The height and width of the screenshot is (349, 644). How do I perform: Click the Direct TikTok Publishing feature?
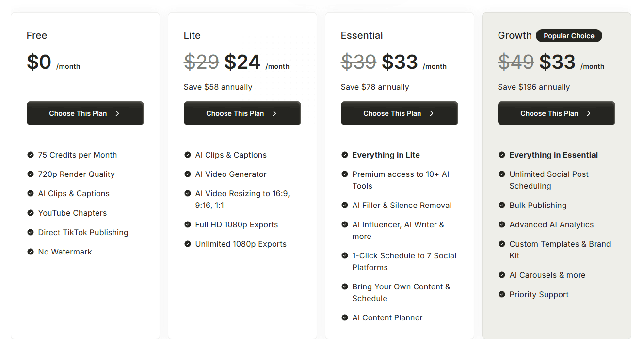pyautogui.click(x=83, y=233)
